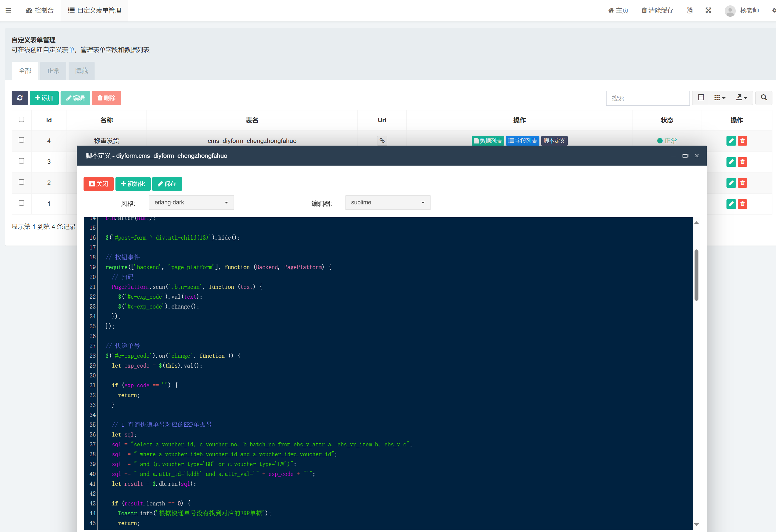Switch to the 隐藏 tab

pyautogui.click(x=81, y=71)
